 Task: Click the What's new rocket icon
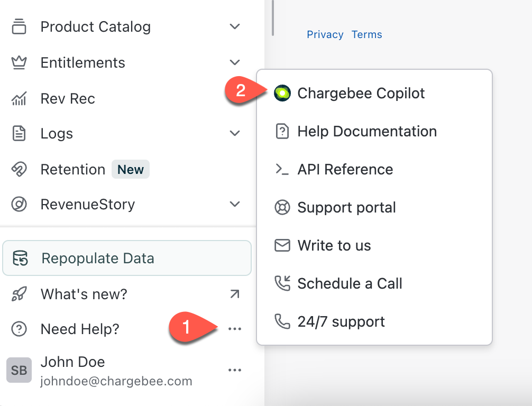click(x=19, y=294)
